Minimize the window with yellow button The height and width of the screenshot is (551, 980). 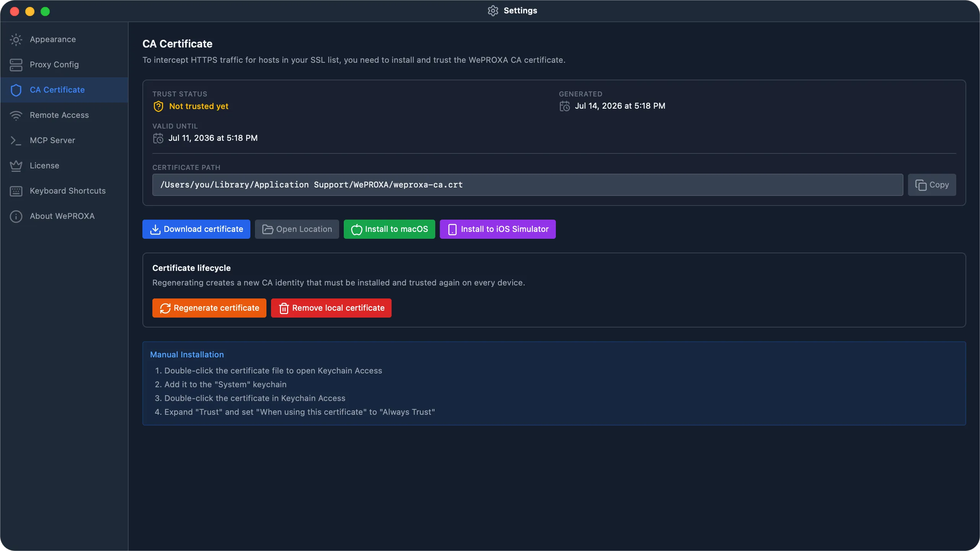[30, 11]
